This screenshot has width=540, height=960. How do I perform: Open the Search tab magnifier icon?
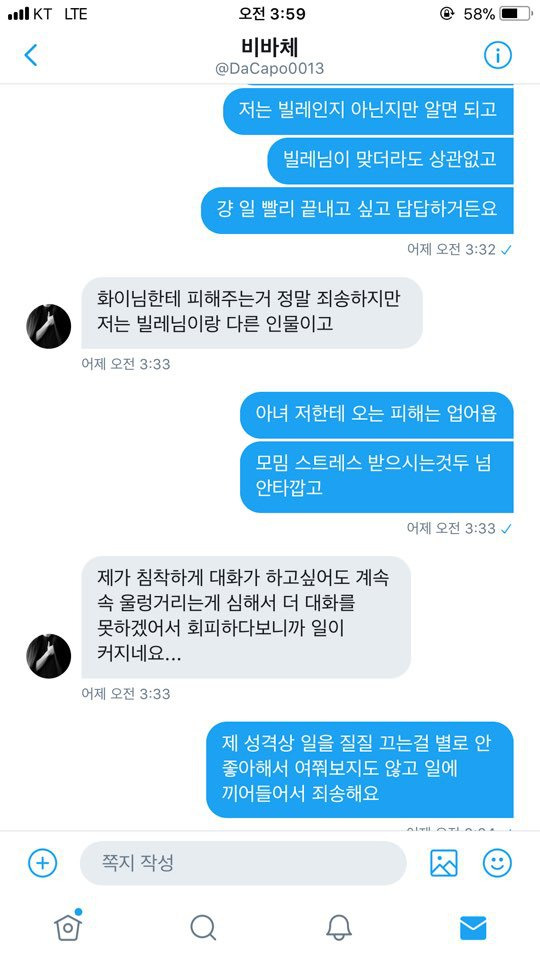(203, 928)
